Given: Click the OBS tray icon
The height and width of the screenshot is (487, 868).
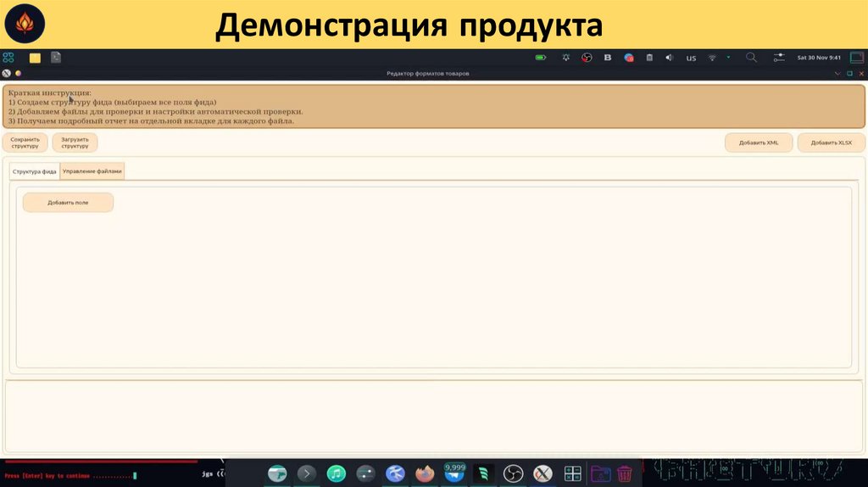Looking at the screenshot, I should tap(587, 58).
